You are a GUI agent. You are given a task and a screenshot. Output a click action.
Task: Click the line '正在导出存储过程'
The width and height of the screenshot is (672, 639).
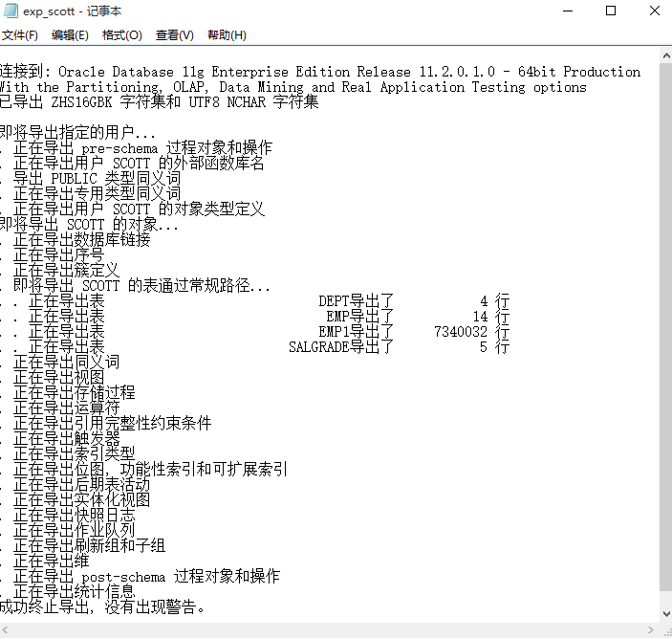[75, 393]
